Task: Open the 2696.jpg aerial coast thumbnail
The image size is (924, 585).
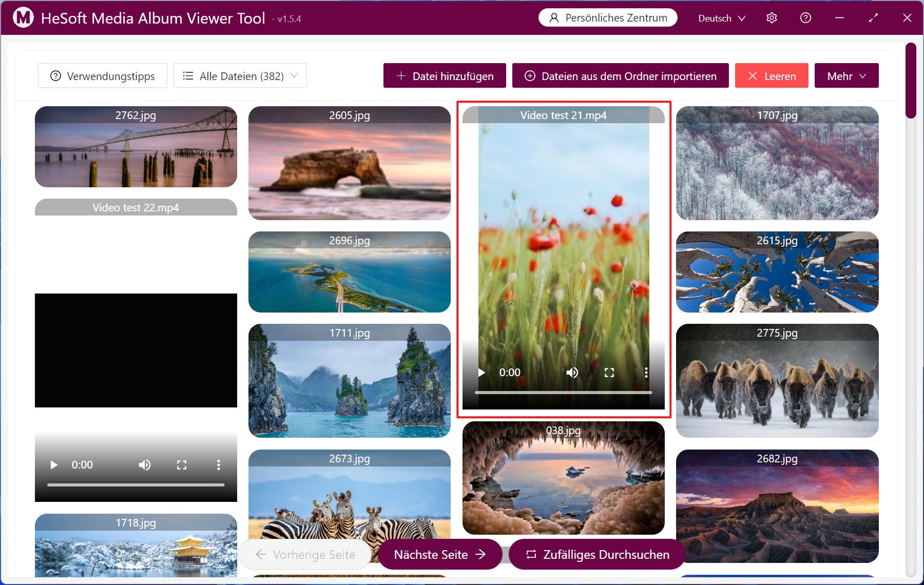Action: (350, 272)
